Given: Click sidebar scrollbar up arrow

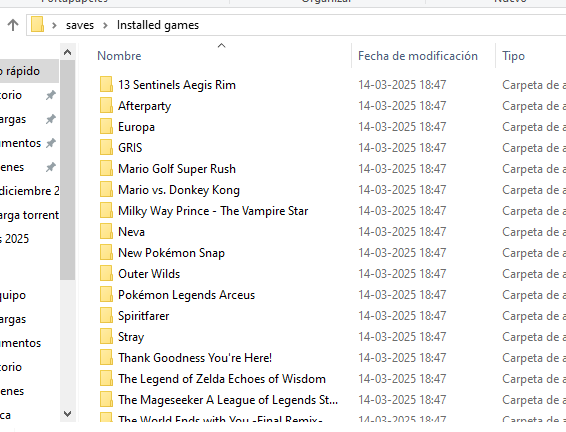Looking at the screenshot, I should click(68, 52).
